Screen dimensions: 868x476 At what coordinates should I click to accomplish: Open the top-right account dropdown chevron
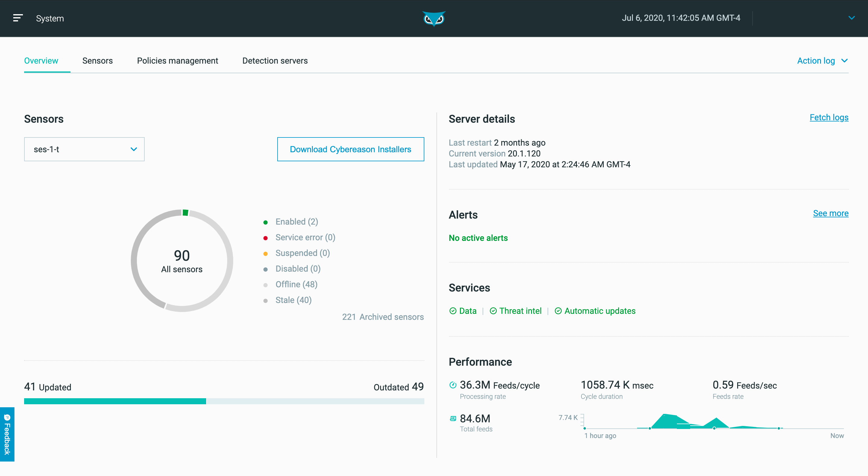(x=852, y=18)
